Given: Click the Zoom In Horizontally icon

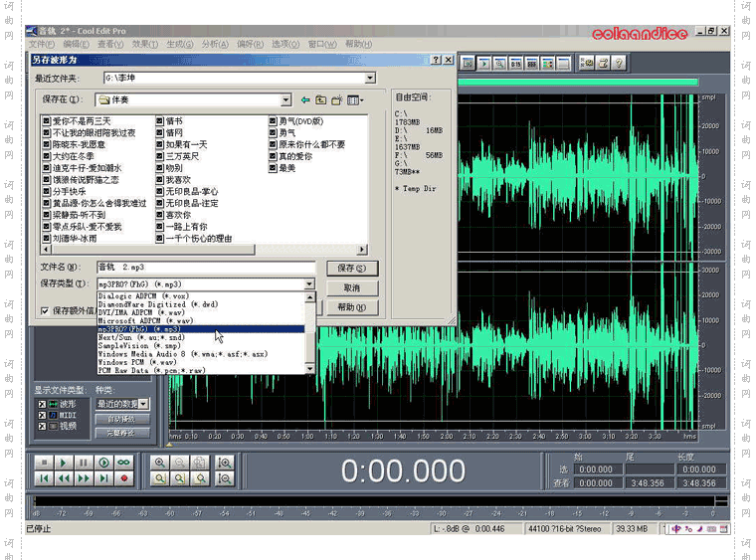Looking at the screenshot, I should (x=159, y=463).
